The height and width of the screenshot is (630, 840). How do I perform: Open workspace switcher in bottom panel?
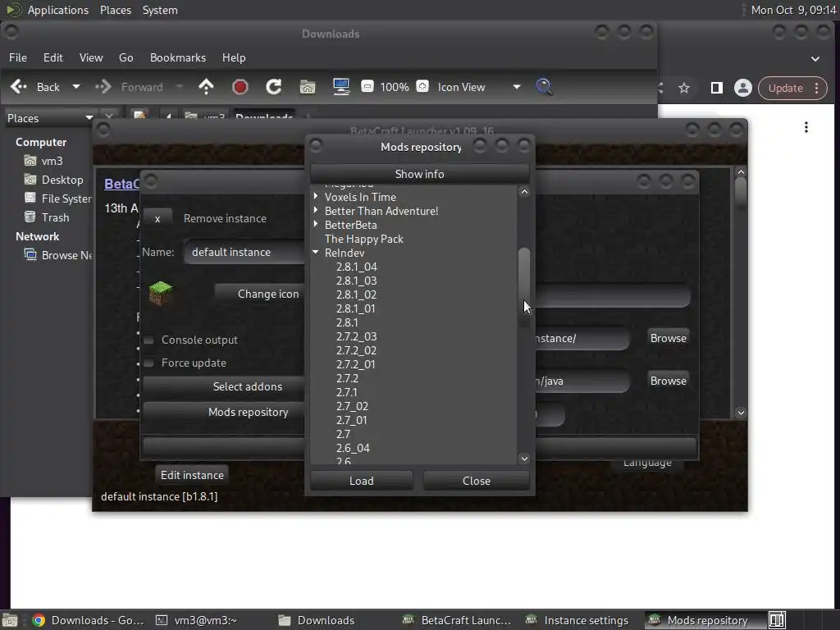pos(777,620)
